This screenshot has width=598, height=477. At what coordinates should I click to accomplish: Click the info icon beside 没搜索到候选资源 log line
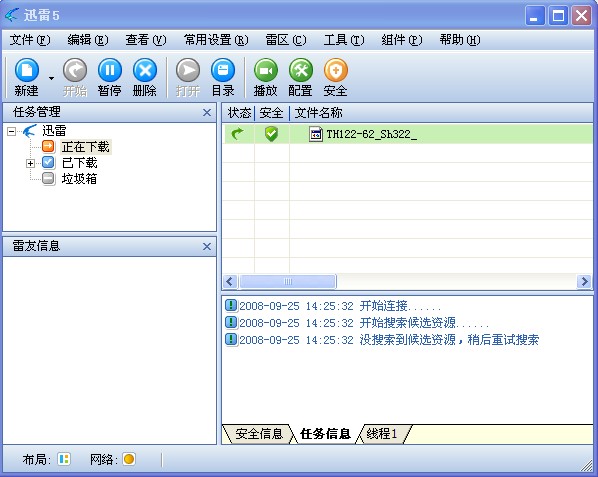(231, 339)
